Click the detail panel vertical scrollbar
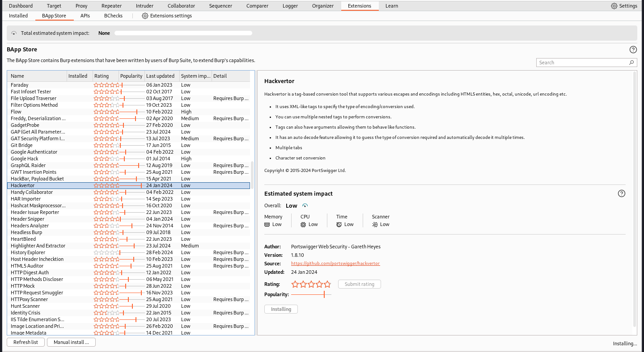644x352 pixels. (x=635, y=200)
